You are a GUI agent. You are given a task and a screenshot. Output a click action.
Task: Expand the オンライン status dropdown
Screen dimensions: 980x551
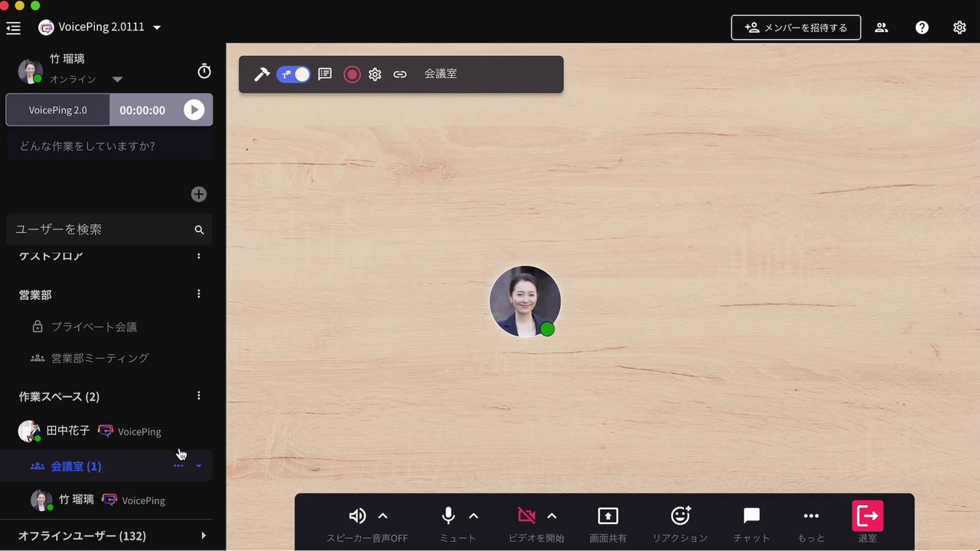pyautogui.click(x=117, y=80)
